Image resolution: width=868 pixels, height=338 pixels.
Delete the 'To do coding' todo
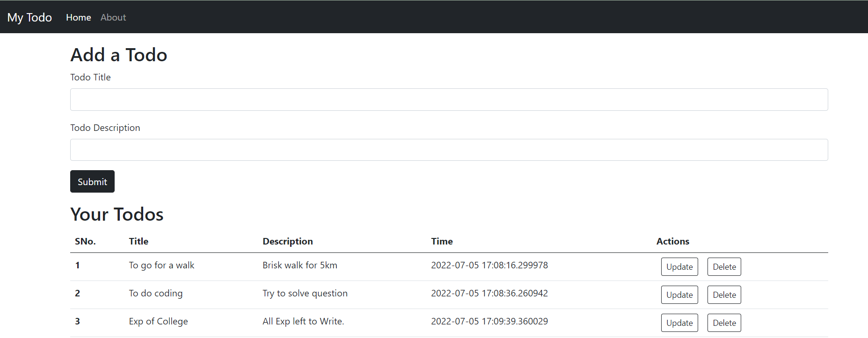[x=724, y=295]
